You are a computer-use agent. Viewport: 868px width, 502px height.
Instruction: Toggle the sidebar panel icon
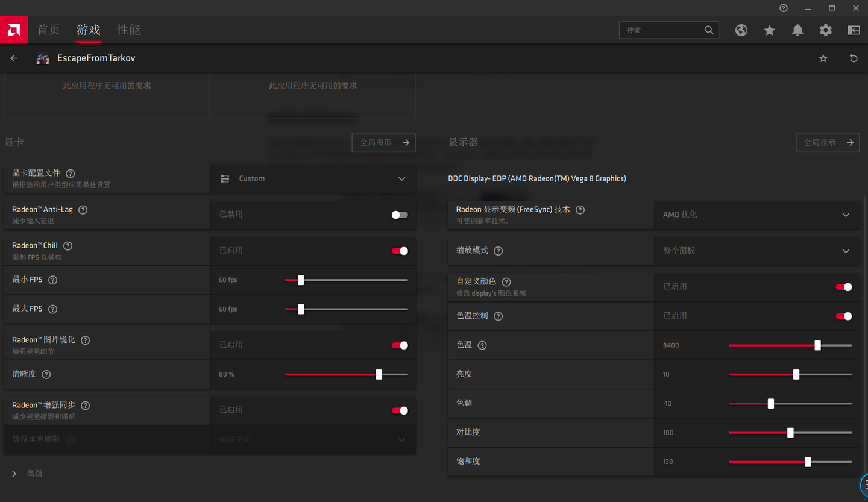(854, 30)
